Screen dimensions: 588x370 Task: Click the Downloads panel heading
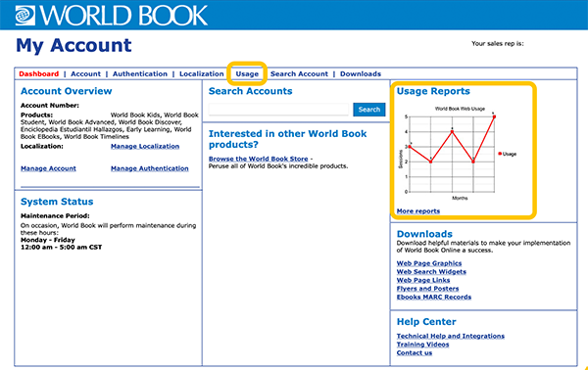coord(424,234)
